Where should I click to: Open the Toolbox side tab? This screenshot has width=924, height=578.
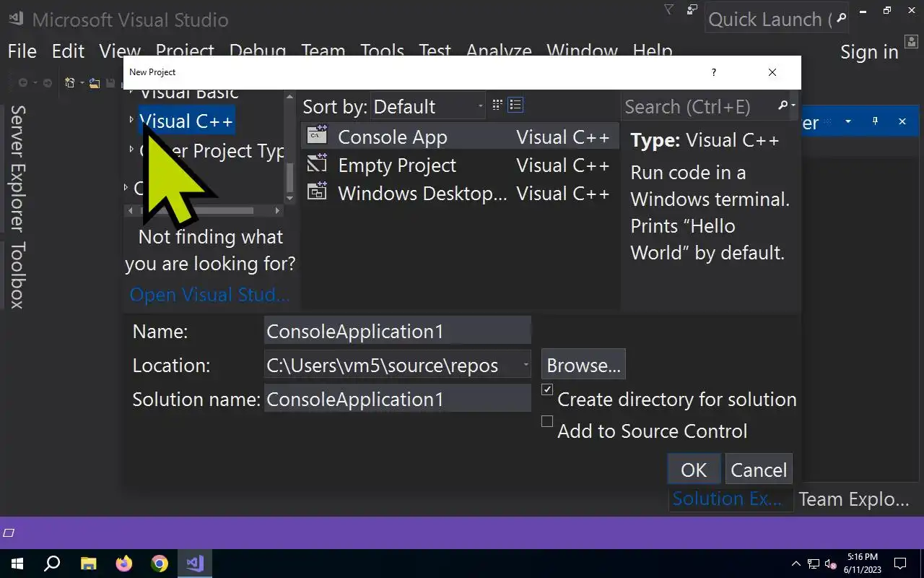(x=17, y=275)
